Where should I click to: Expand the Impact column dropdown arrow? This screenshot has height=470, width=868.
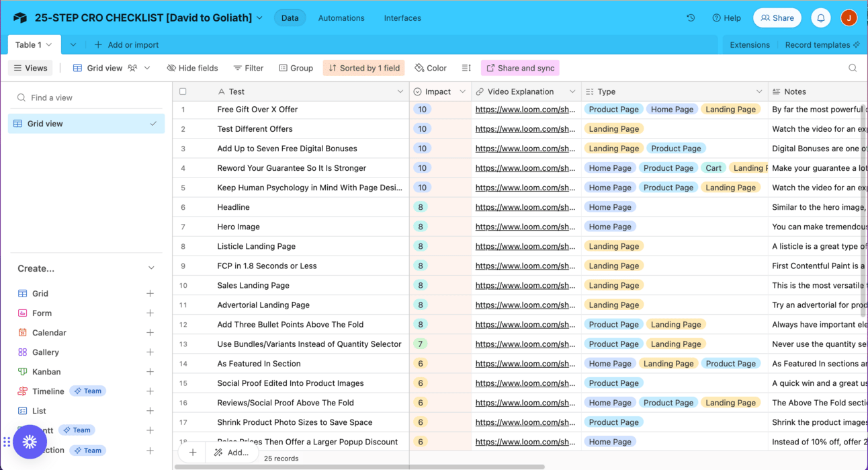462,91
